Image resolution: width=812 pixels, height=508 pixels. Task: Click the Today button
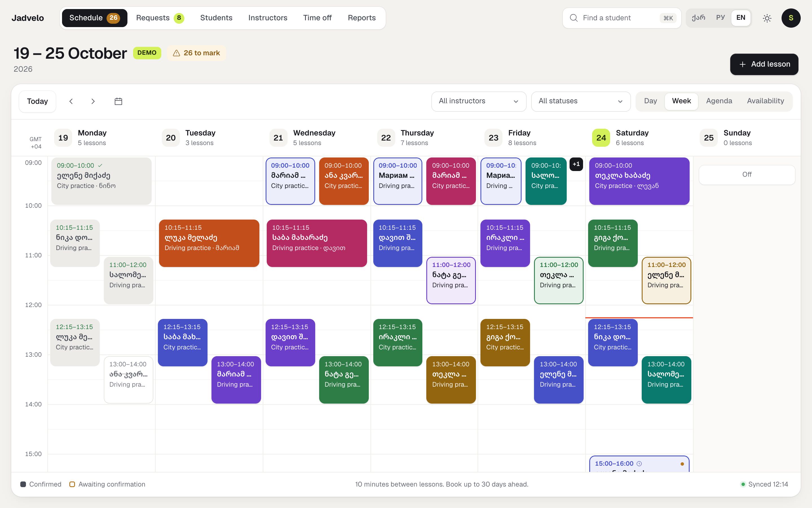tap(37, 102)
